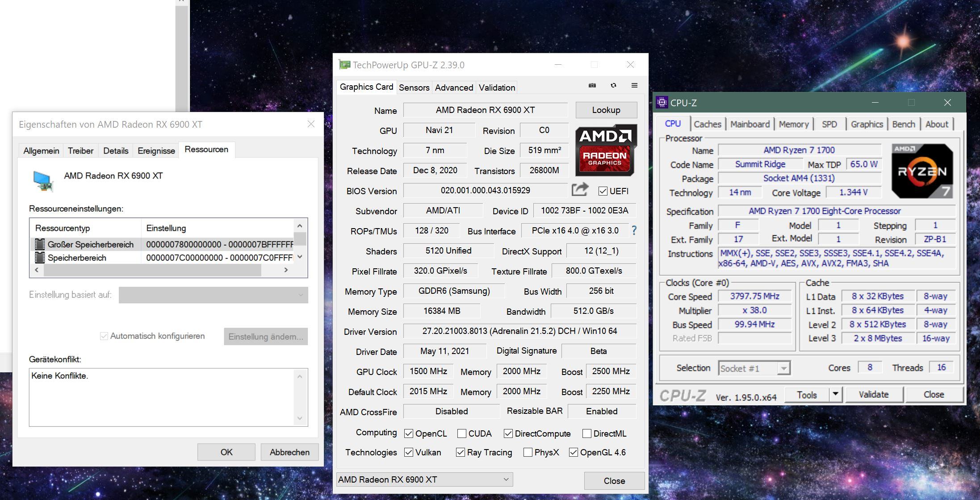Toggle the DirectML checkbox
The width and height of the screenshot is (980, 500).
click(587, 433)
